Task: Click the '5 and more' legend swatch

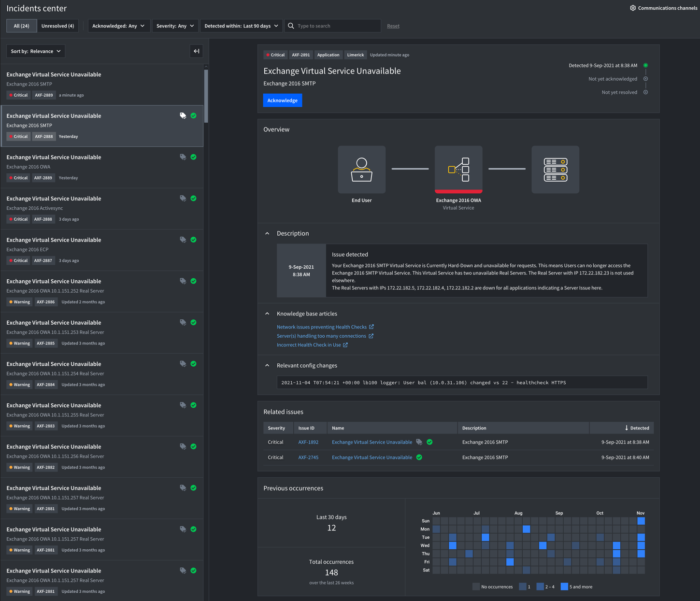Action: click(x=564, y=587)
